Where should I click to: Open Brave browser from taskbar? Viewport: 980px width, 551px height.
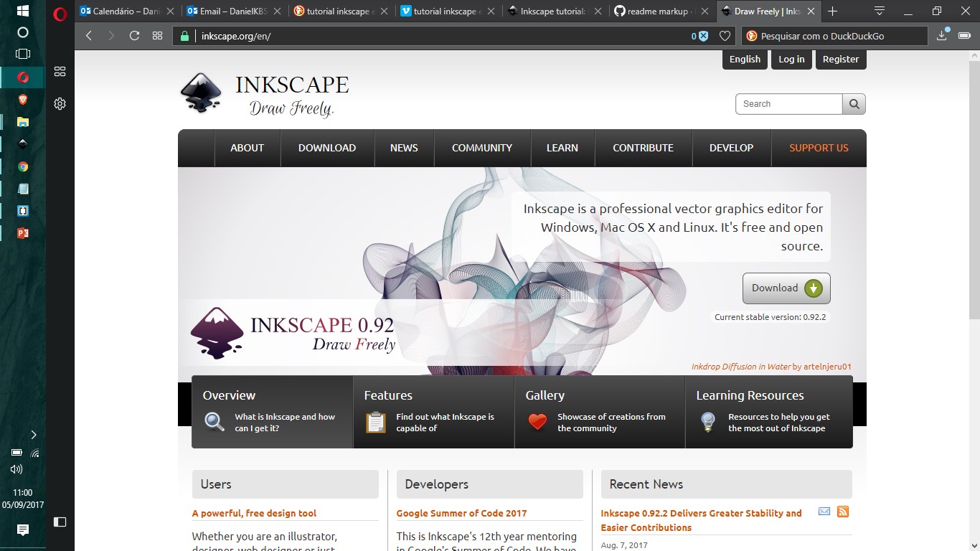[x=22, y=99]
